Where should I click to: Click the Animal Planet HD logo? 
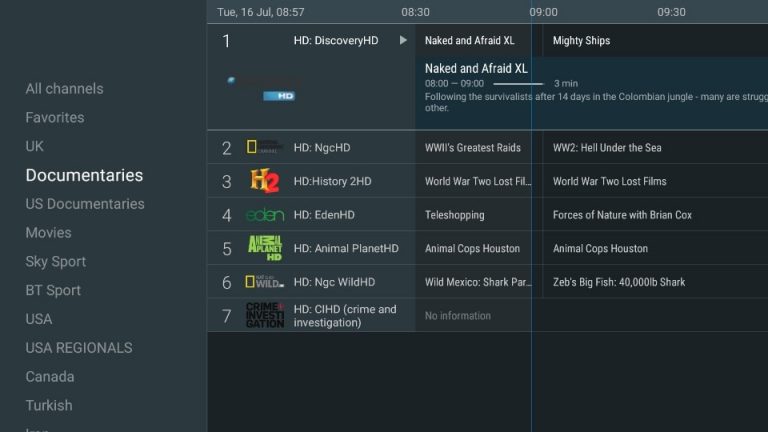coord(265,248)
